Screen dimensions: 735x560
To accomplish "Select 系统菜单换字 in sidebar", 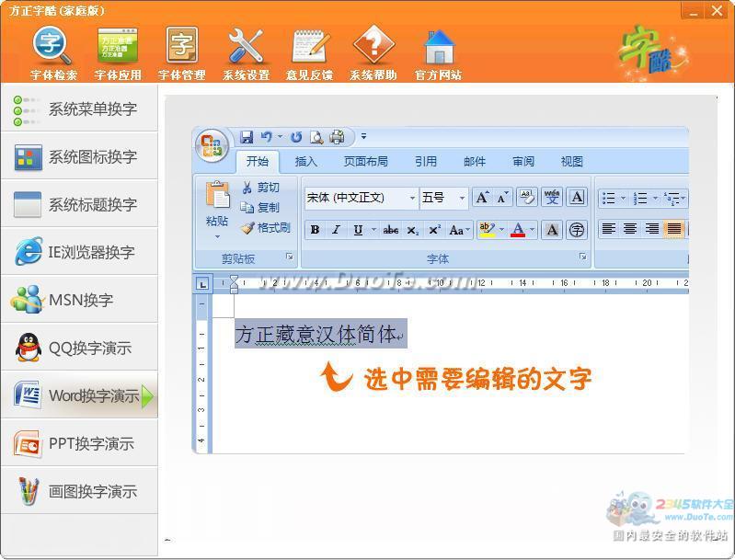I will [x=79, y=109].
